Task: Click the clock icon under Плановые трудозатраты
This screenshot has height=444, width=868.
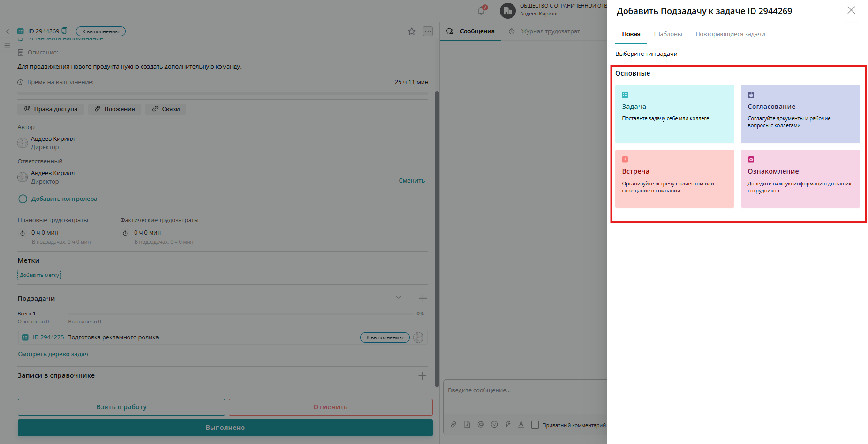Action: pyautogui.click(x=23, y=233)
